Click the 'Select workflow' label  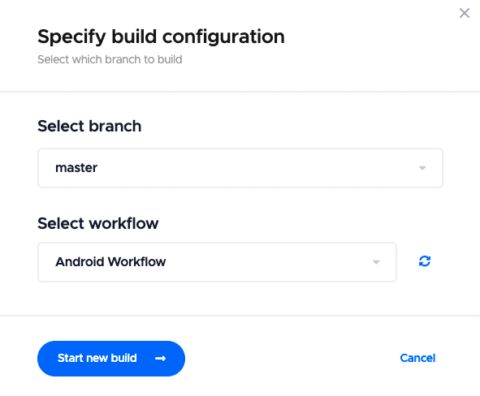pyautogui.click(x=98, y=223)
